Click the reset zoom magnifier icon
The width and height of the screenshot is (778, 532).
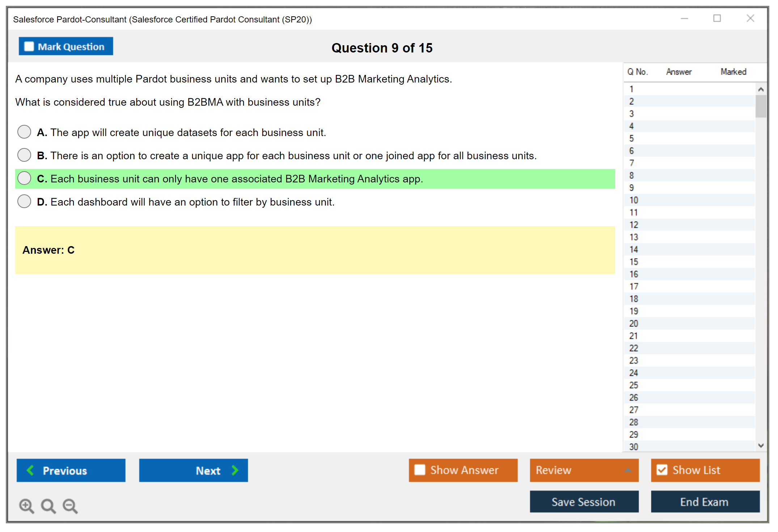point(48,506)
